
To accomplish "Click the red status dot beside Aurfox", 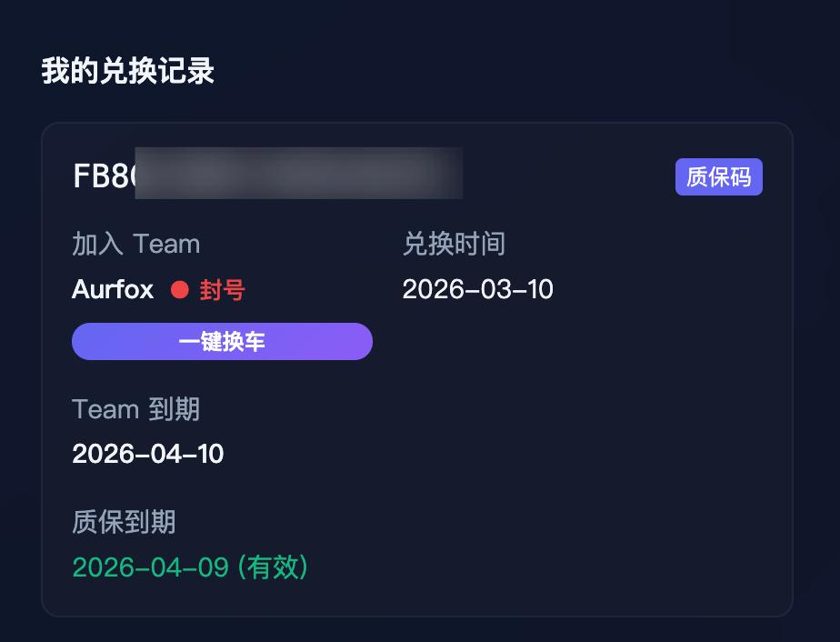I will tap(179, 290).
